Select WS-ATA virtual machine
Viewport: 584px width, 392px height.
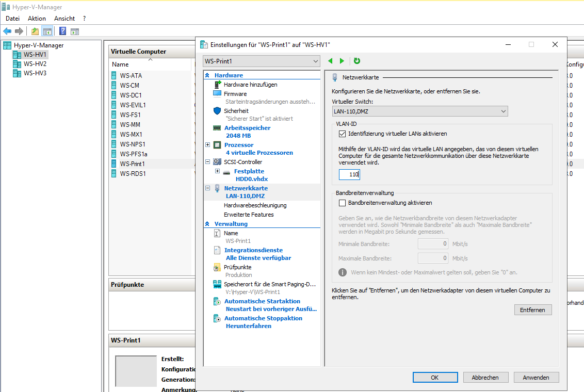[x=131, y=76]
